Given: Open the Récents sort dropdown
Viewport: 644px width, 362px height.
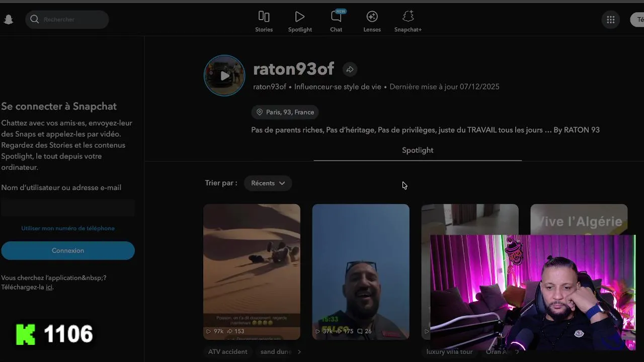Looking at the screenshot, I should (268, 183).
